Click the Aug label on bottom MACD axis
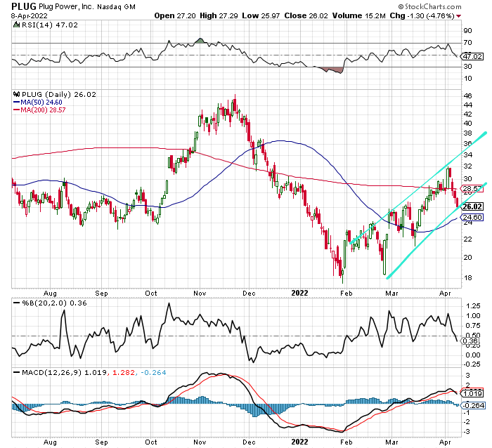Viewport: 492px width, 448px height. 50,442
